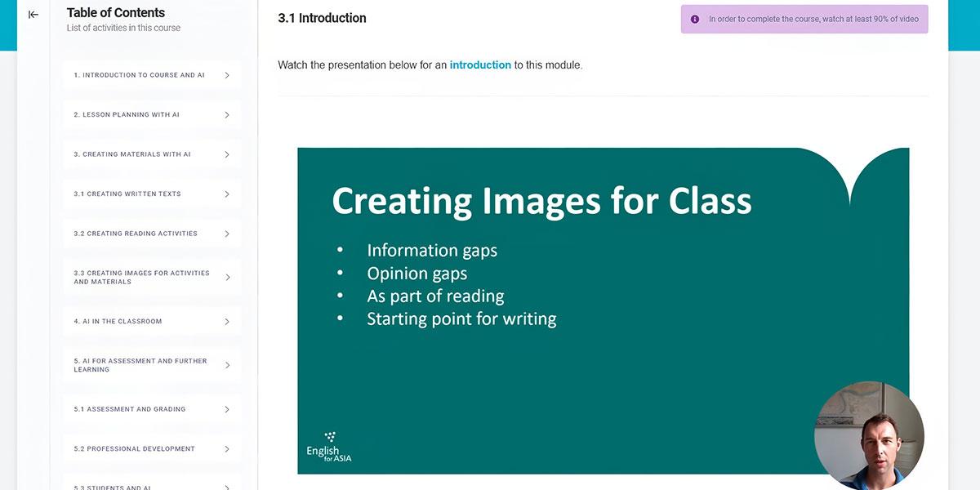The height and width of the screenshot is (490, 980).
Task: Click chevron beside Creating Materials with AI
Action: tap(227, 154)
